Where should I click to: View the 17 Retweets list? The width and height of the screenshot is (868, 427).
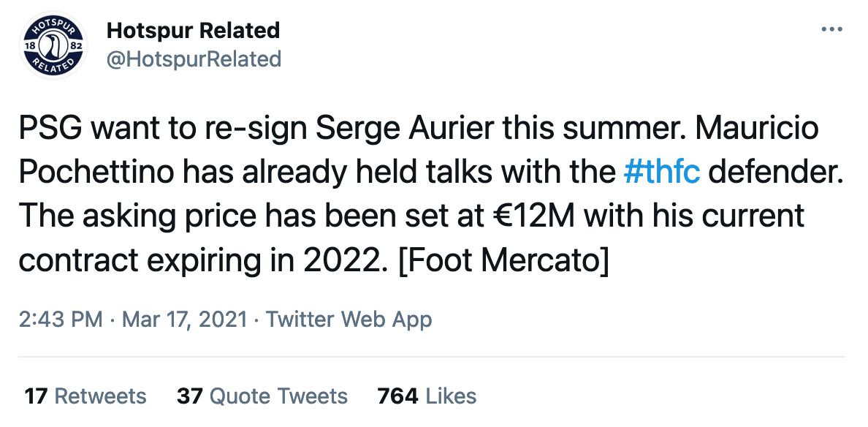click(x=85, y=396)
